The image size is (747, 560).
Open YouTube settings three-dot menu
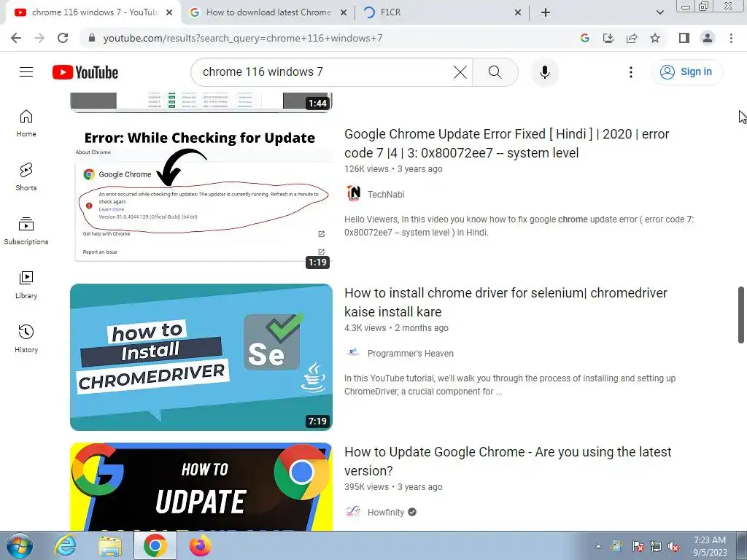631,72
